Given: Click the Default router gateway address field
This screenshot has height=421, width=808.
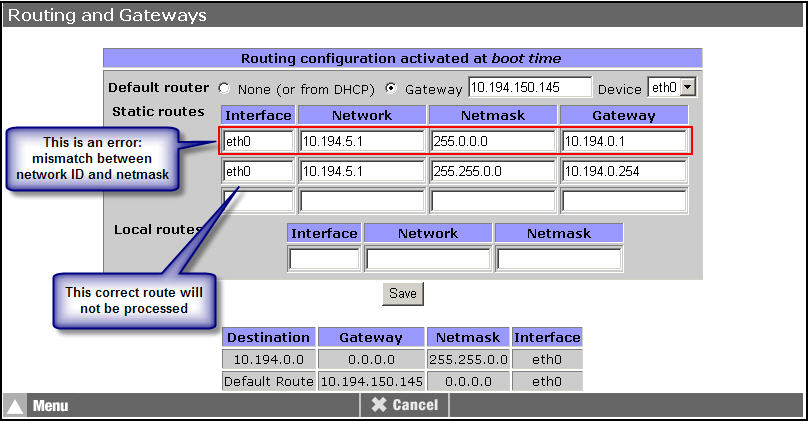Looking at the screenshot, I should [x=530, y=87].
